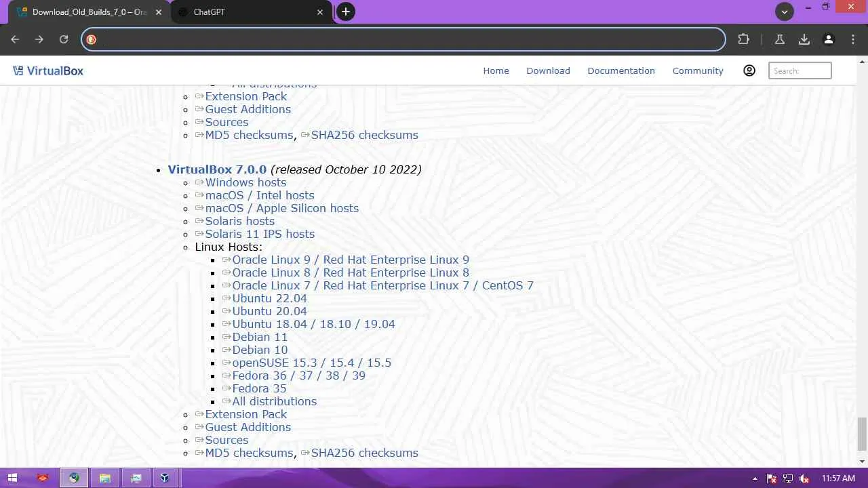Click the network icon in the system tray
Screen dimensions: 868x488
click(x=788, y=479)
